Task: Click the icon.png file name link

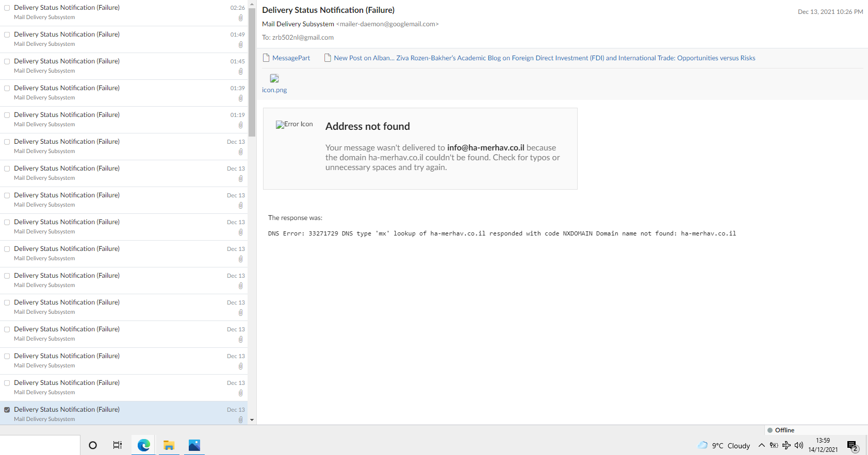Action: (274, 90)
